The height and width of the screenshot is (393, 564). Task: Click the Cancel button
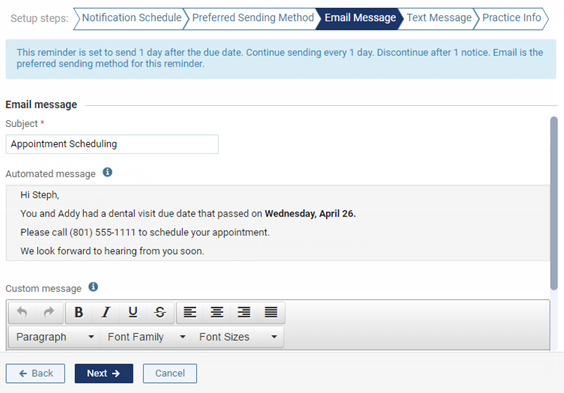tap(170, 373)
